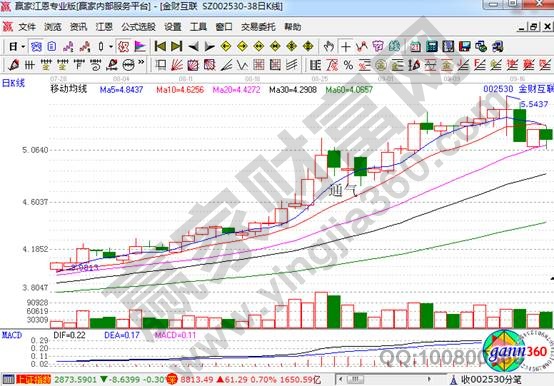This screenshot has width=554, height=386.
Task: Select the hand pan tool
Action: point(329,46)
